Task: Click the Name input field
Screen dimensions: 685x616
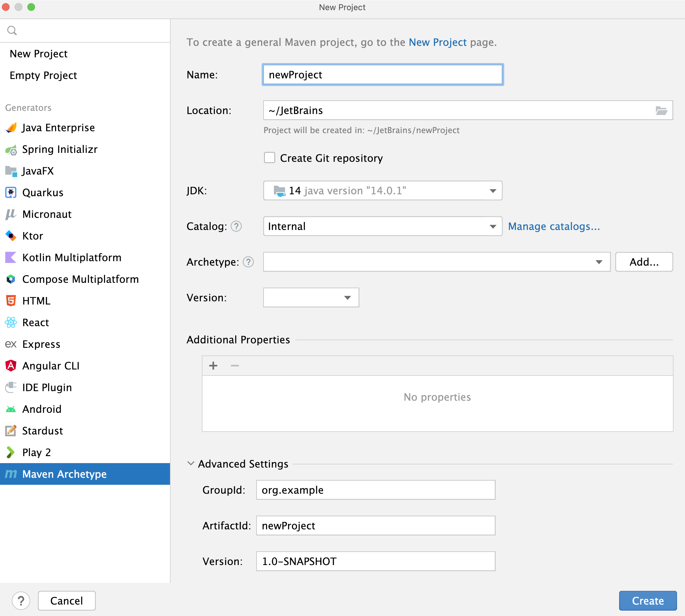Action: tap(383, 74)
